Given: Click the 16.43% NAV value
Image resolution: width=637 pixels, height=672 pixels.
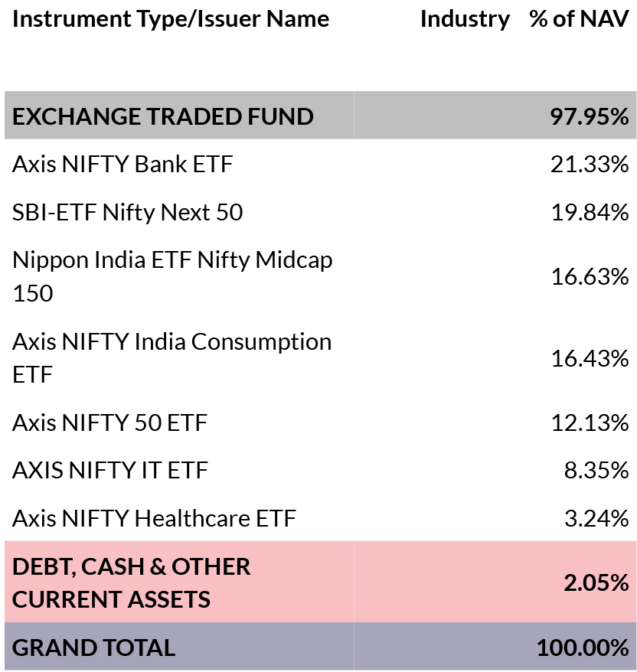Looking at the screenshot, I should pos(590,357).
